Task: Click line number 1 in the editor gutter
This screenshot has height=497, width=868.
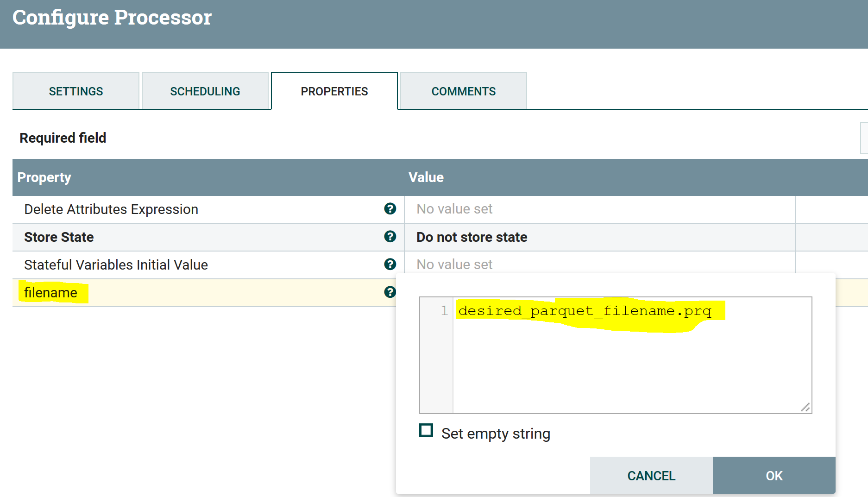Action: (443, 310)
